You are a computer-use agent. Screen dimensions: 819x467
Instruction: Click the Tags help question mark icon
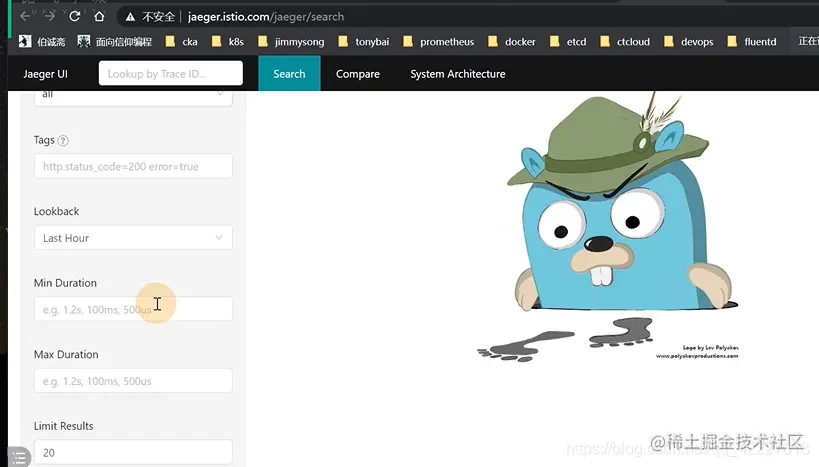(63, 141)
